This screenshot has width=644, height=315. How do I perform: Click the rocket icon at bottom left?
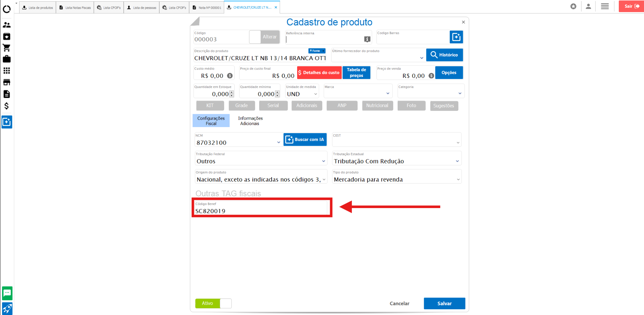pyautogui.click(x=7, y=308)
